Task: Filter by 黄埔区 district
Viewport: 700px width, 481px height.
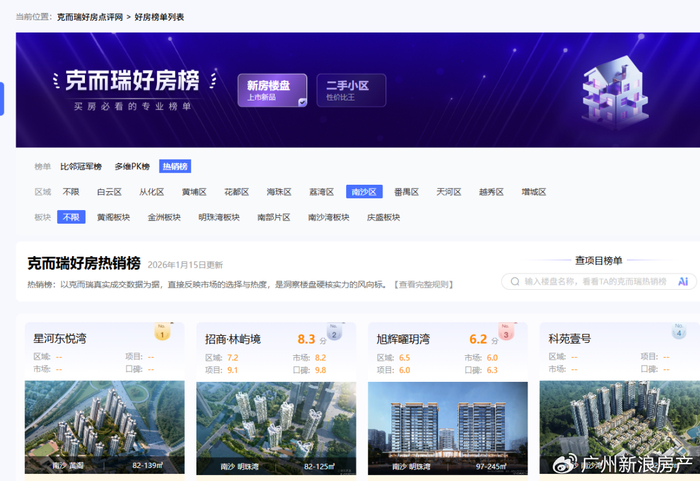Action: point(194,192)
